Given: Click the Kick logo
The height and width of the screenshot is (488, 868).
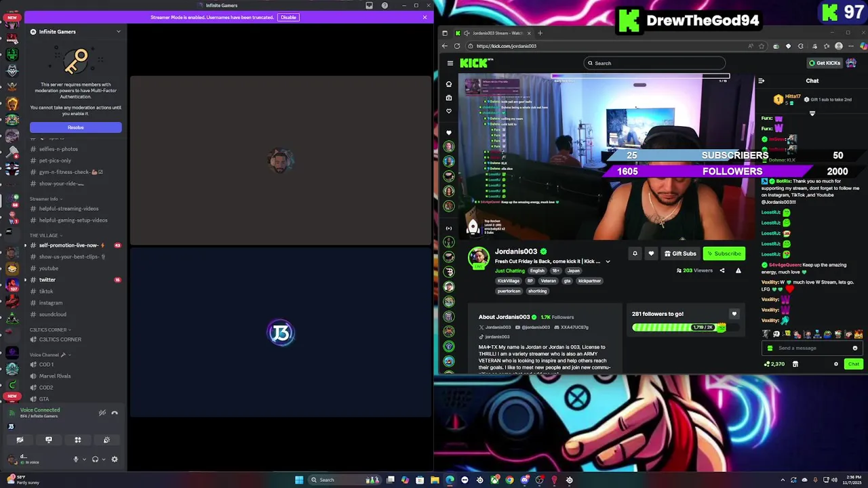Looking at the screenshot, I should tap(476, 63).
